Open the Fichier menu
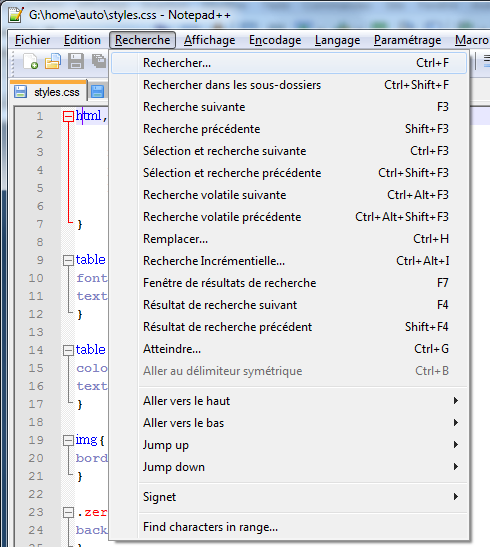Screen dimensions: 490x547 click(x=32, y=40)
